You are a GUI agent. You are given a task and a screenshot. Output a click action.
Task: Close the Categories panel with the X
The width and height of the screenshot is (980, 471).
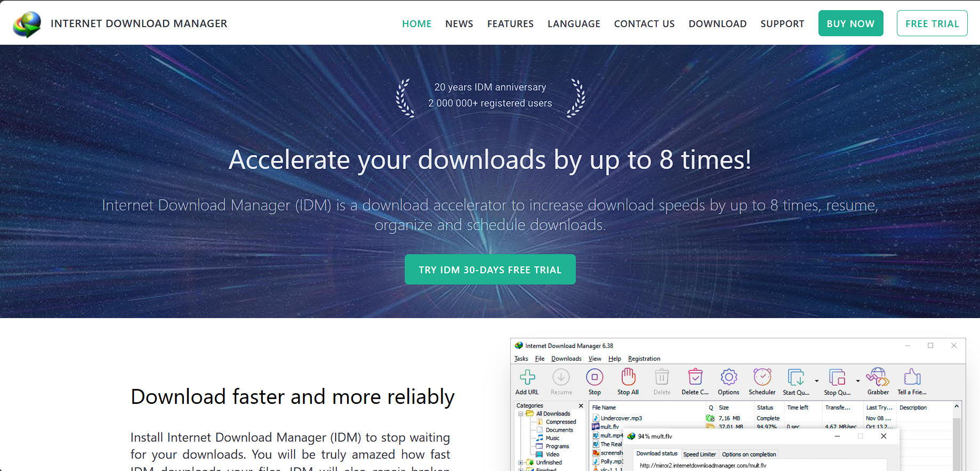click(x=581, y=406)
